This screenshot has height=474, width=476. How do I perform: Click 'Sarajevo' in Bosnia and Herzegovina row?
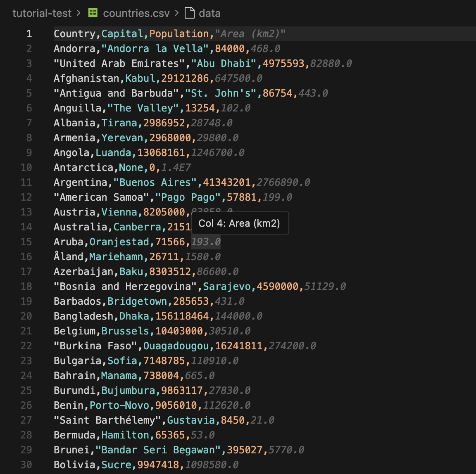227,286
